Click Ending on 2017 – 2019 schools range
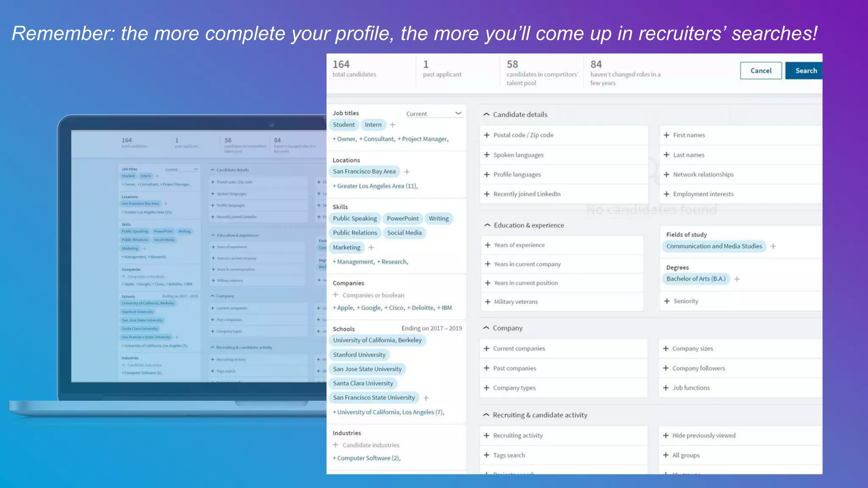 pyautogui.click(x=431, y=328)
